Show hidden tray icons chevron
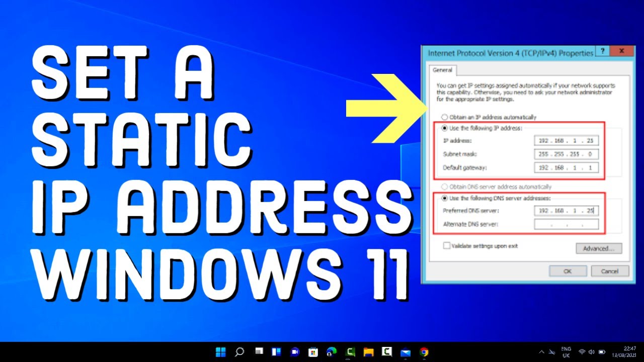The image size is (644, 362). pyautogui.click(x=541, y=352)
